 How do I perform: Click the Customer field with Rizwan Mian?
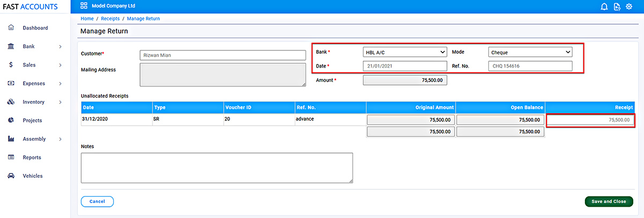[222, 55]
